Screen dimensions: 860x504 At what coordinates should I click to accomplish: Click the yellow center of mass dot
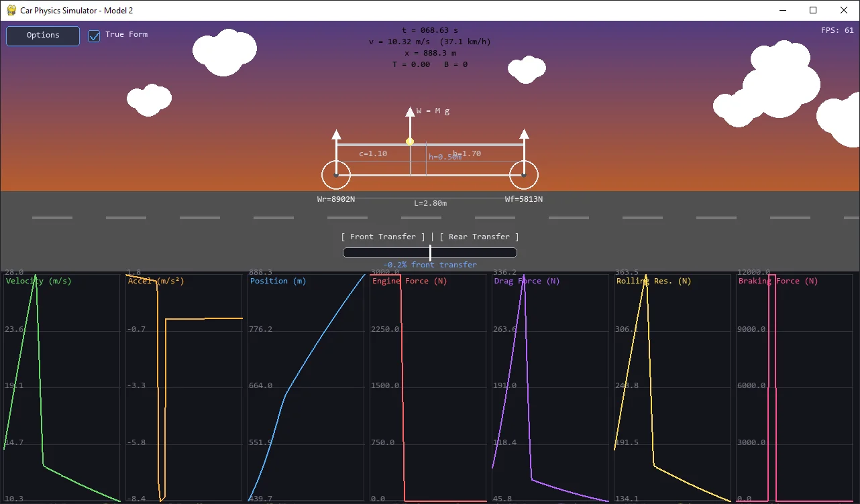(410, 141)
